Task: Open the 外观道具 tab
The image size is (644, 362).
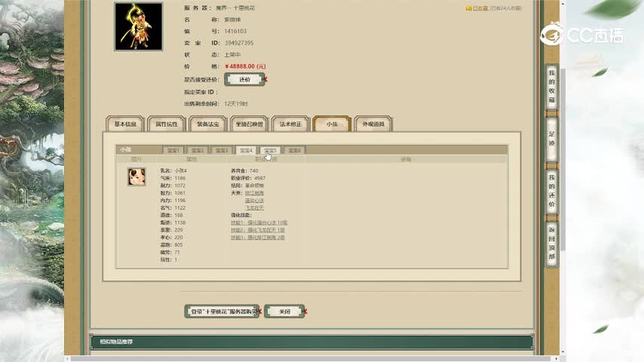Action: [x=373, y=124]
